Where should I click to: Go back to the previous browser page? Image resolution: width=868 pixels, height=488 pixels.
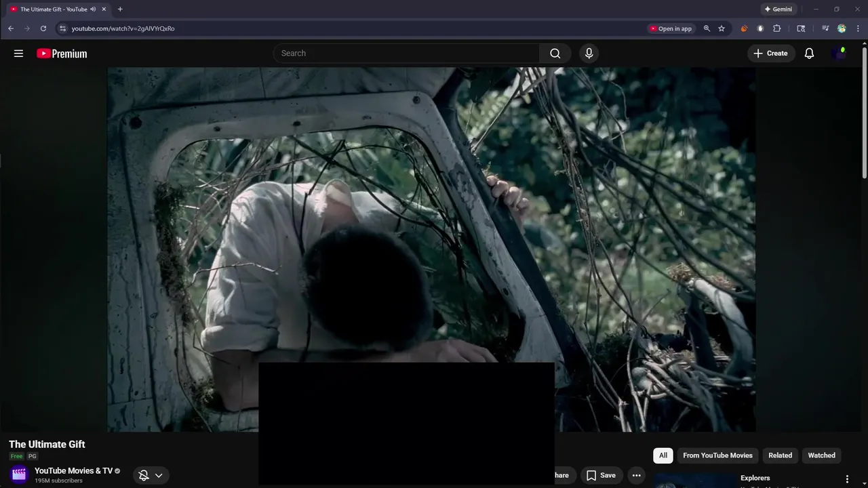coord(11,28)
